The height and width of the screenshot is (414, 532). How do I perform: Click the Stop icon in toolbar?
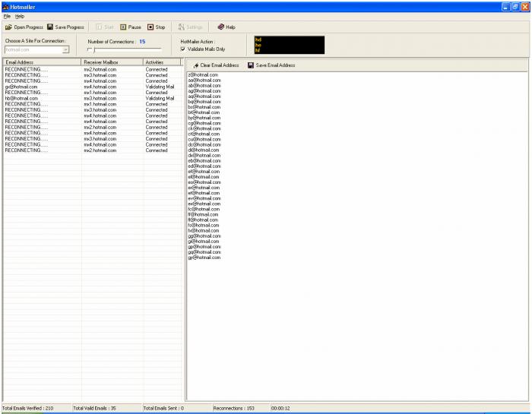pyautogui.click(x=150, y=27)
